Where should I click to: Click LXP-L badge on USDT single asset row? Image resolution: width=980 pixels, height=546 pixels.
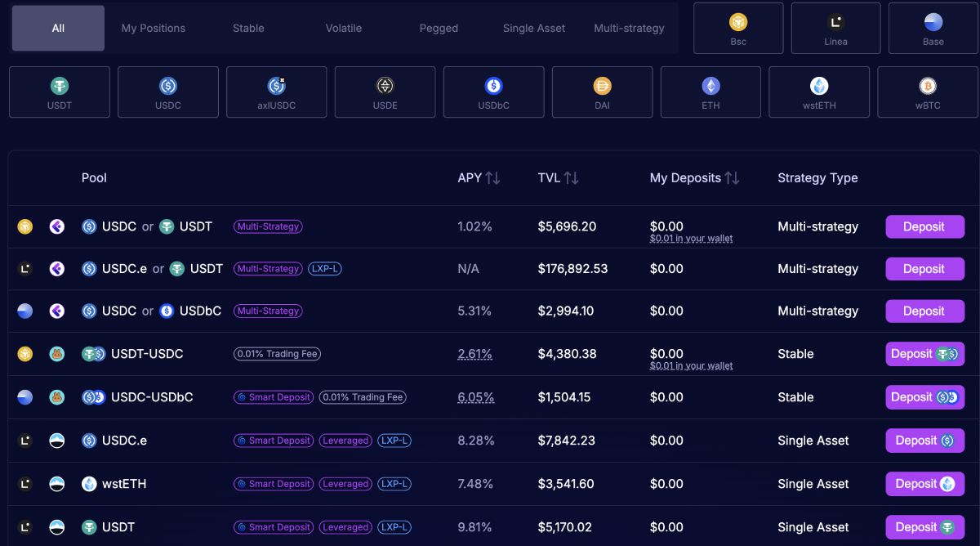coord(394,527)
